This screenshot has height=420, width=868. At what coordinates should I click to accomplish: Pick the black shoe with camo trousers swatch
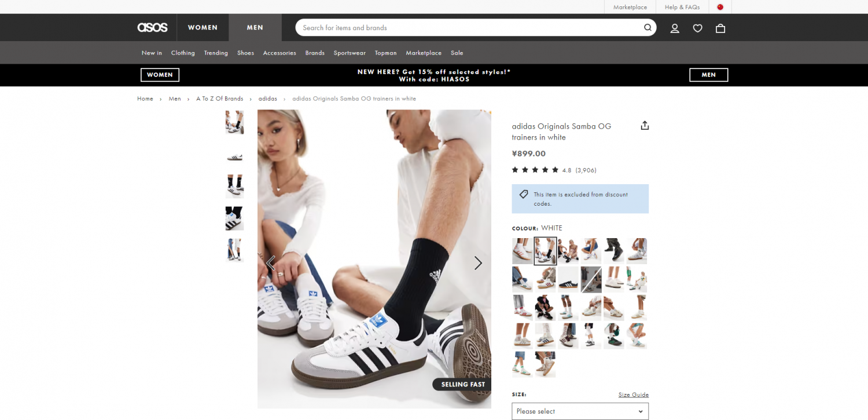pos(613,251)
